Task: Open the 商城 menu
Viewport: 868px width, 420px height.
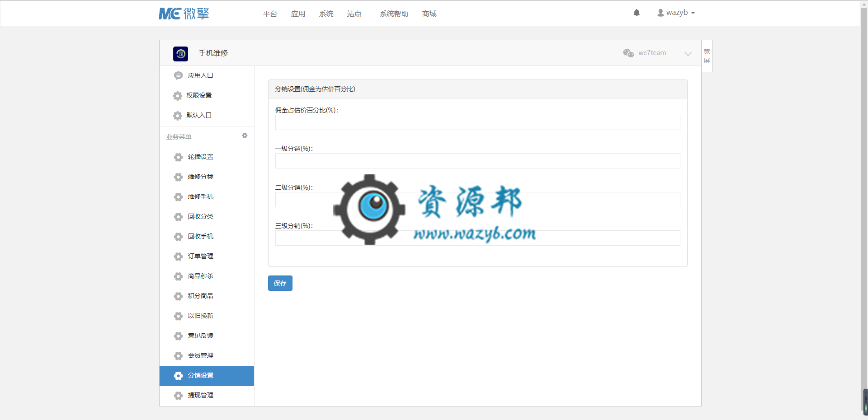Action: 429,14
